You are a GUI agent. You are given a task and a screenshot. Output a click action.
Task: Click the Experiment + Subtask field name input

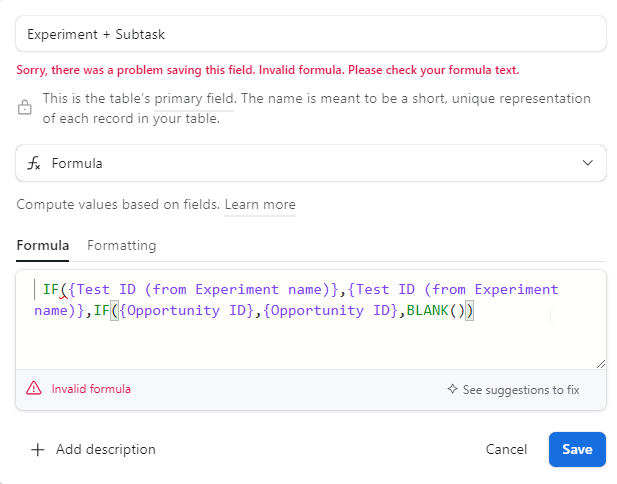click(x=310, y=34)
